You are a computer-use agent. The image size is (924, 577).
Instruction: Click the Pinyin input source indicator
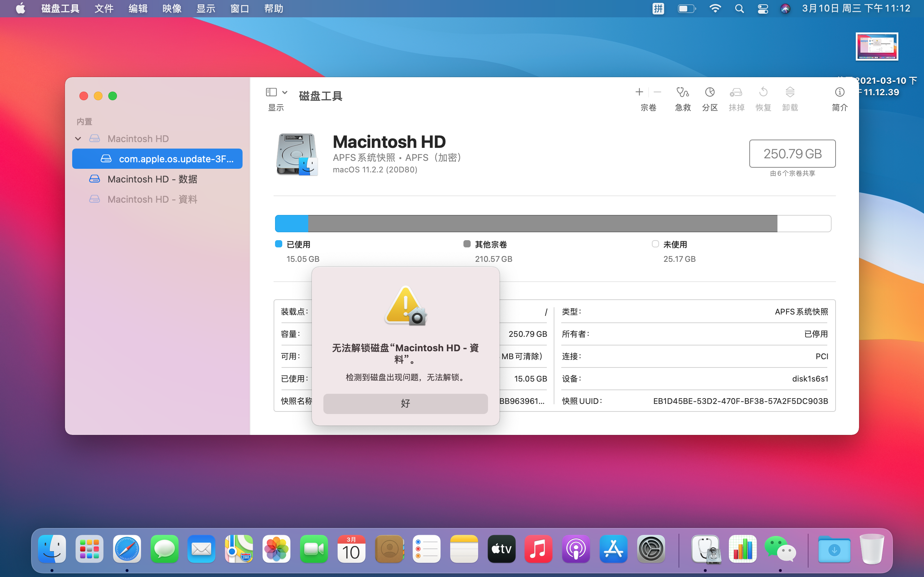(658, 8)
